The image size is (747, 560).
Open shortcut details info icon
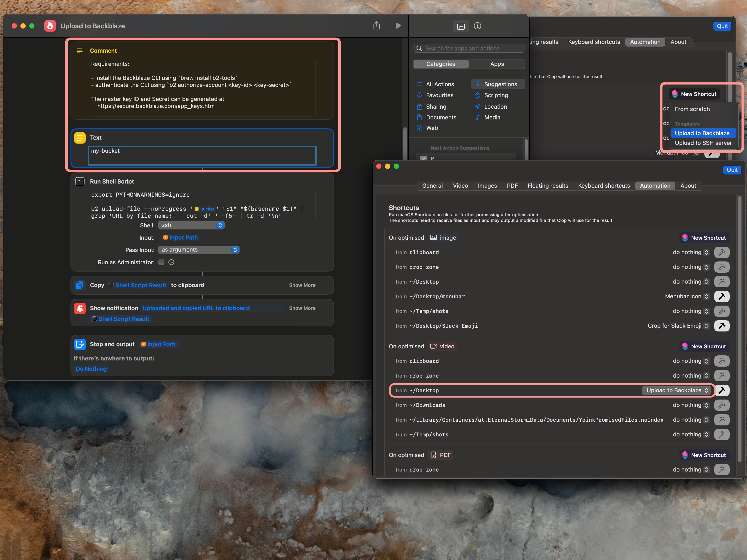point(477,26)
